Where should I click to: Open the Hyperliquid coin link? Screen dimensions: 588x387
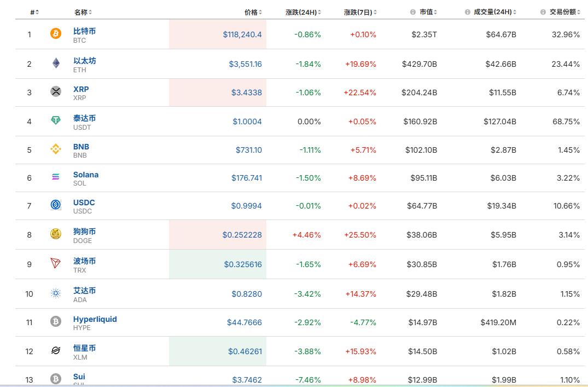(x=95, y=319)
